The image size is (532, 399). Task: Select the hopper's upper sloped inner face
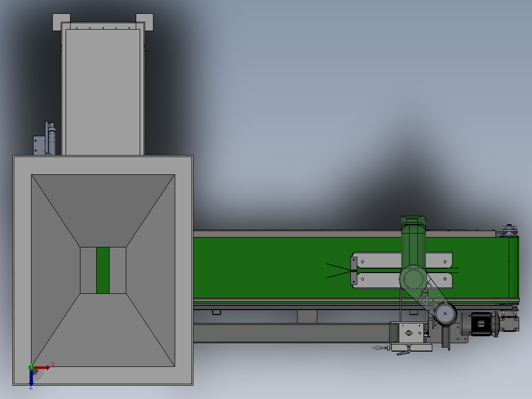click(103, 210)
